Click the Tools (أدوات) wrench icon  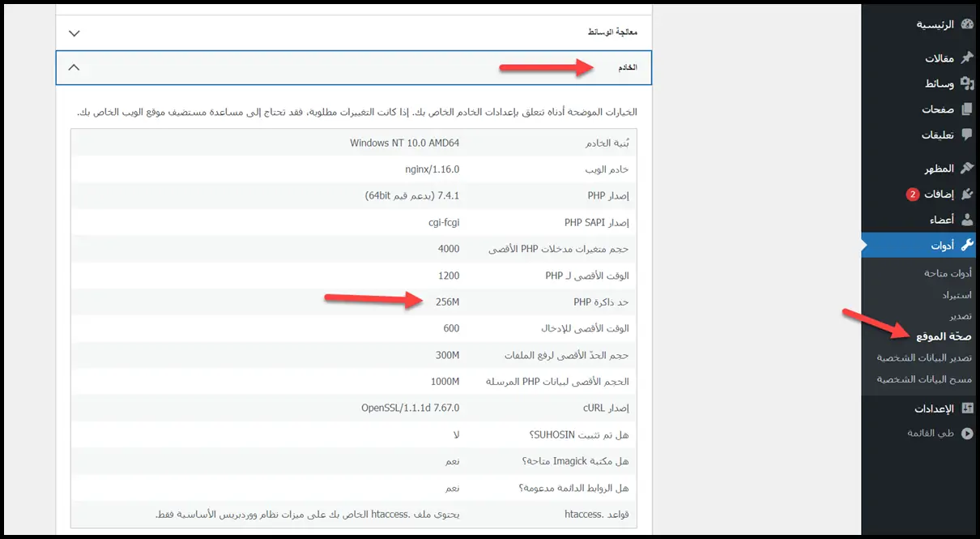(966, 246)
